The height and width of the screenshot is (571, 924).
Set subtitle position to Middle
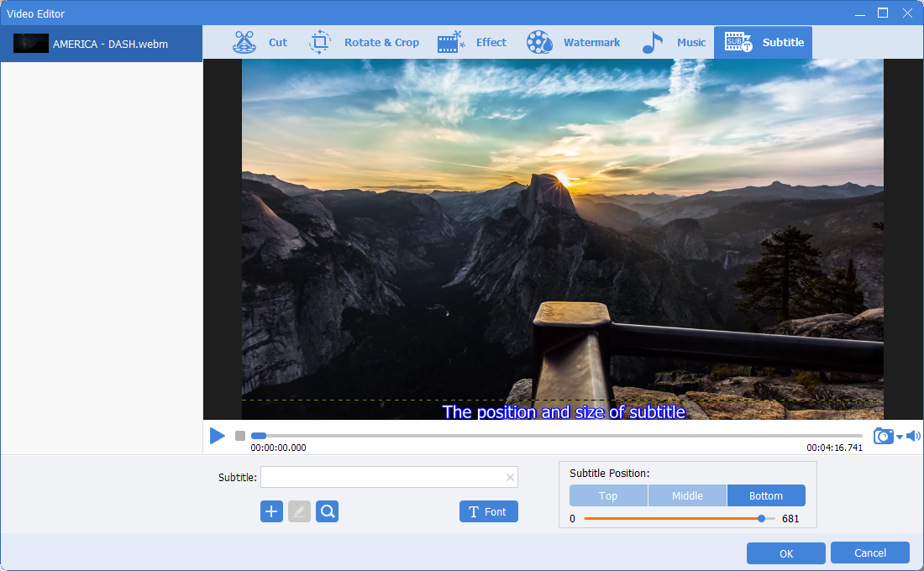[x=687, y=495]
